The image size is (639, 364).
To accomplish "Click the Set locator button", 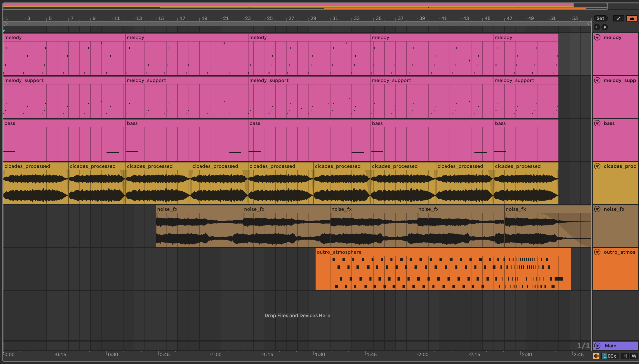I will pos(600,18).
